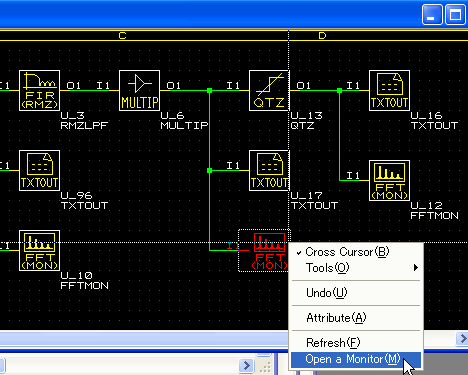Select the TXTOUT block labeled U_16
The image size is (468, 375).
(389, 90)
